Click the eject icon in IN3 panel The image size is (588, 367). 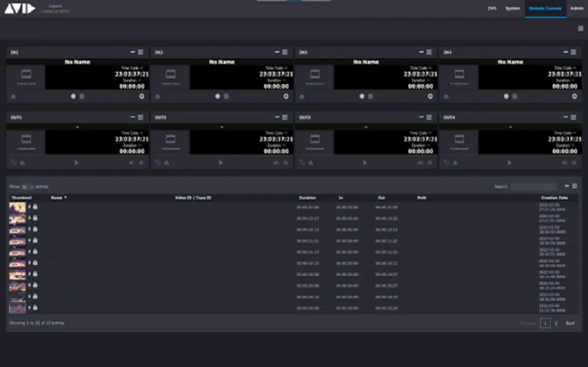click(302, 97)
